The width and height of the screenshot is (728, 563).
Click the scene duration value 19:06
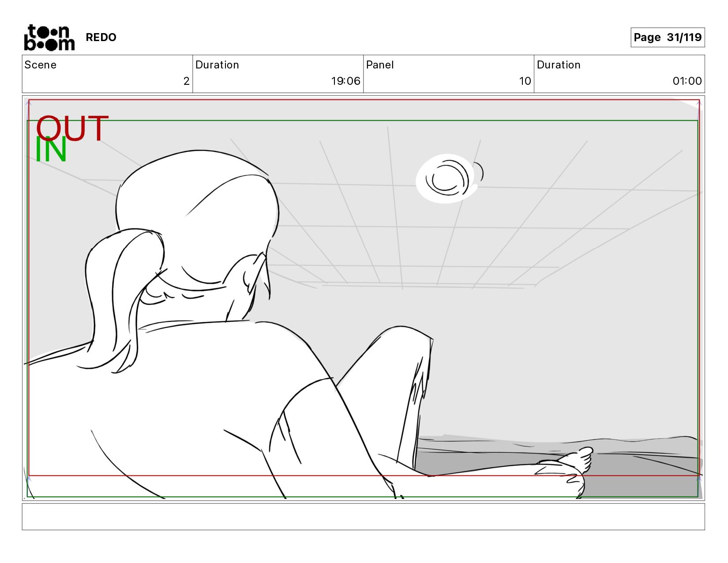[345, 81]
